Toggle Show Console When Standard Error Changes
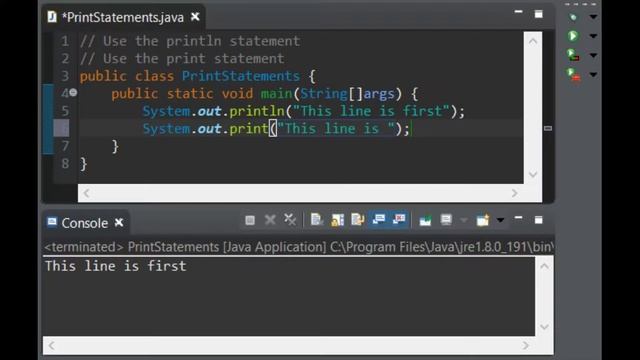 tap(399, 219)
